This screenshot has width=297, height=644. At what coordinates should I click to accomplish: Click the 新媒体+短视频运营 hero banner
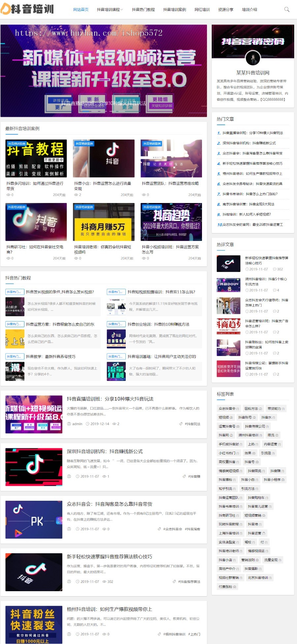tap(104, 71)
